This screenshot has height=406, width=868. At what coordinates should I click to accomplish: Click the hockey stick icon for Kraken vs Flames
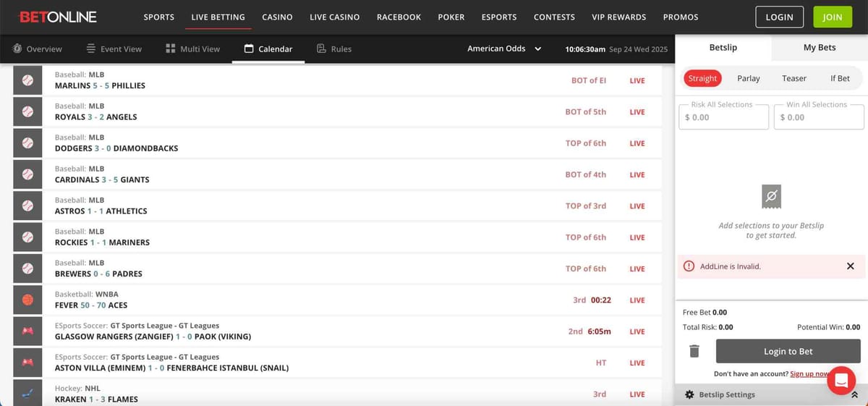pos(27,393)
